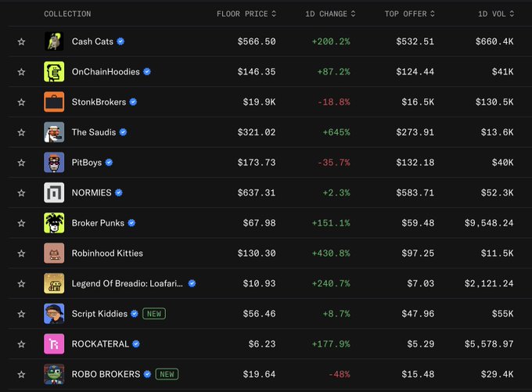This screenshot has height=392, width=532.
Task: Open the Broker Punks avatar
Action: (x=54, y=223)
